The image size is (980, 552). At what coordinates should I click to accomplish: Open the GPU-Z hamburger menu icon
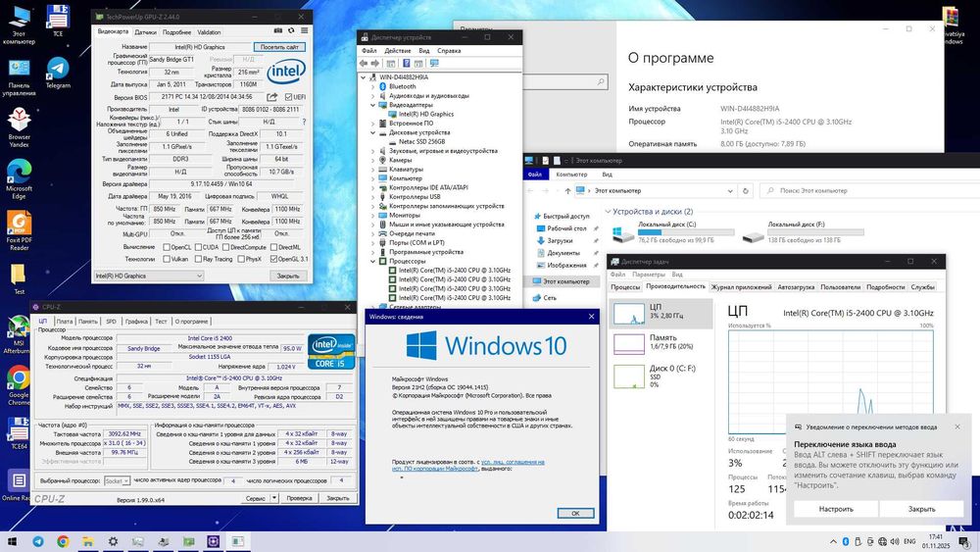pos(305,30)
